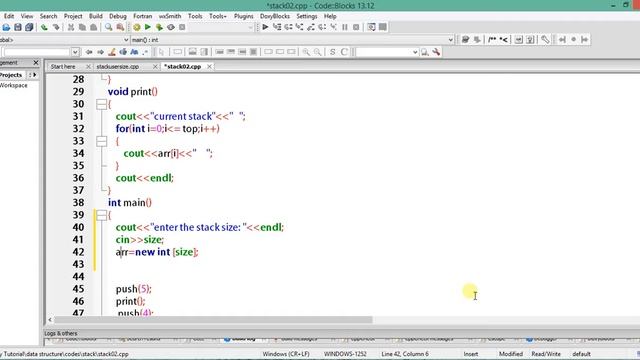This screenshot has width=640, height=360.
Task: Open the Debugging windows icon
Action: (371, 27)
